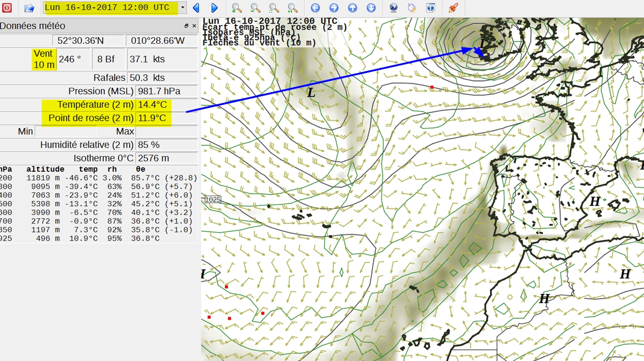Image resolution: width=644 pixels, height=361 pixels.
Task: Reset map zoom with 1:1 magnifier
Action: (292, 8)
